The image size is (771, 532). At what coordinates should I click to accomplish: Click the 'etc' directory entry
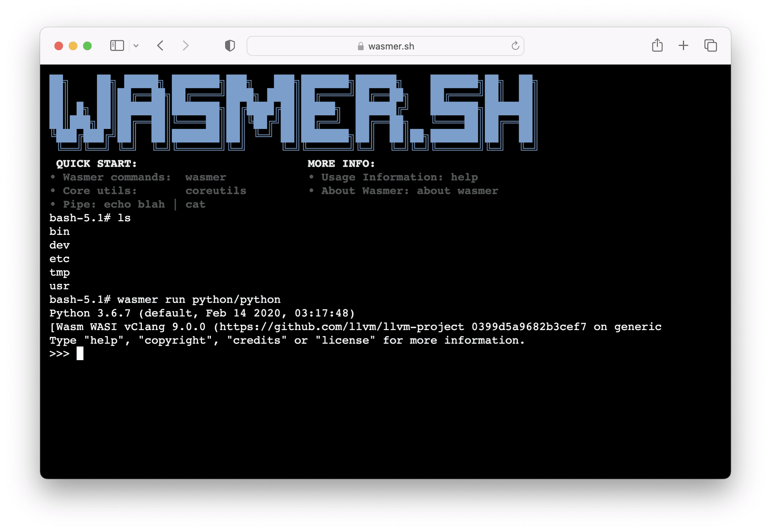pyautogui.click(x=59, y=259)
